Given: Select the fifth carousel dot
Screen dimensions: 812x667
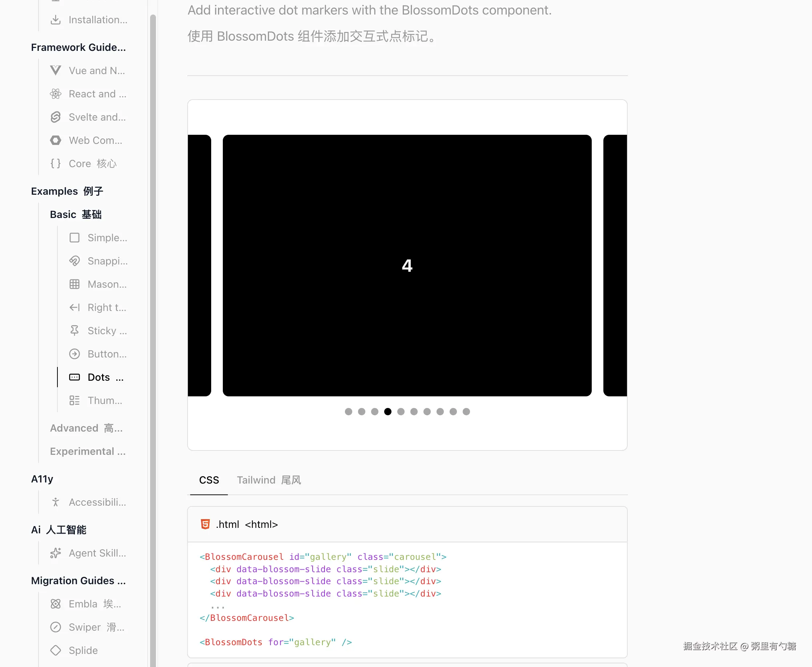Looking at the screenshot, I should [x=401, y=412].
